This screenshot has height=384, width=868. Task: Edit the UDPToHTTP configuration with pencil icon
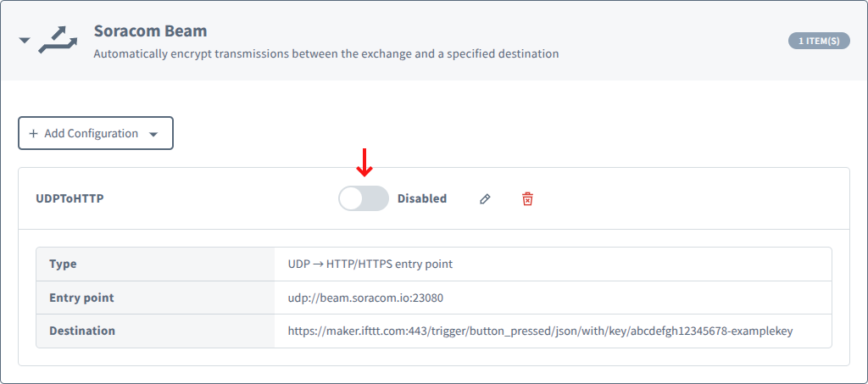tap(485, 199)
